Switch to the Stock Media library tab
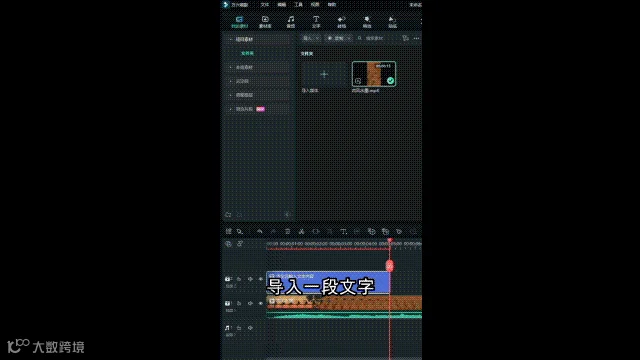The height and width of the screenshot is (360, 640). coord(265,22)
